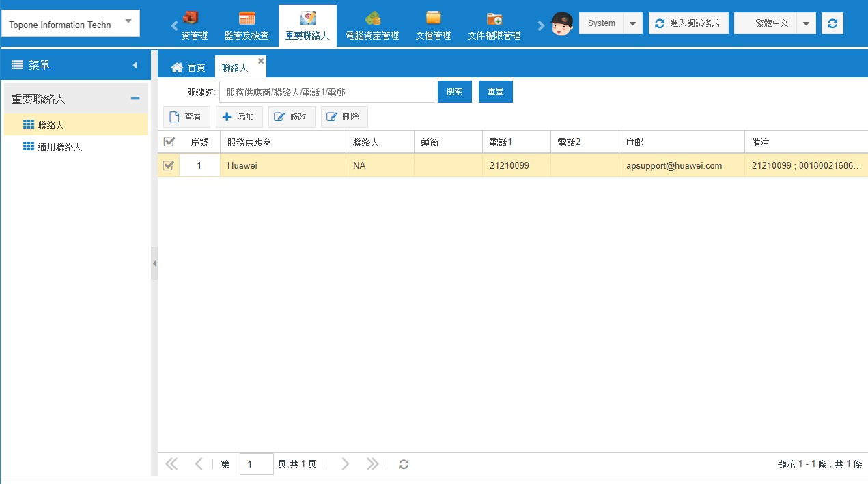Click the 搜索 search button
The width and height of the screenshot is (868, 484).
(454, 92)
